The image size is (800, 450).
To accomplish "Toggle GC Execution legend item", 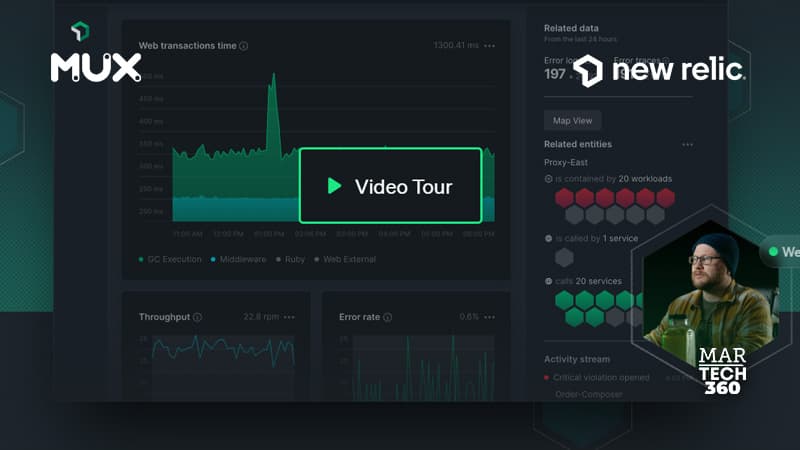I will click(x=170, y=259).
